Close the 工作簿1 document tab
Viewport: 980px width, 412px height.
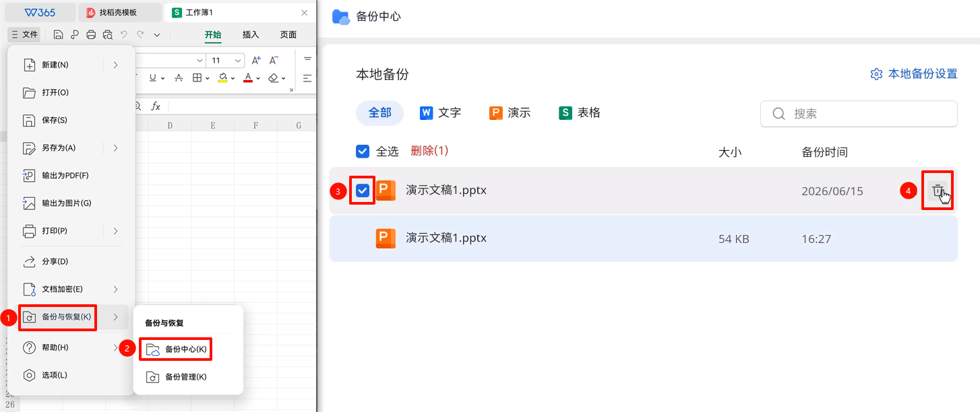pos(305,13)
